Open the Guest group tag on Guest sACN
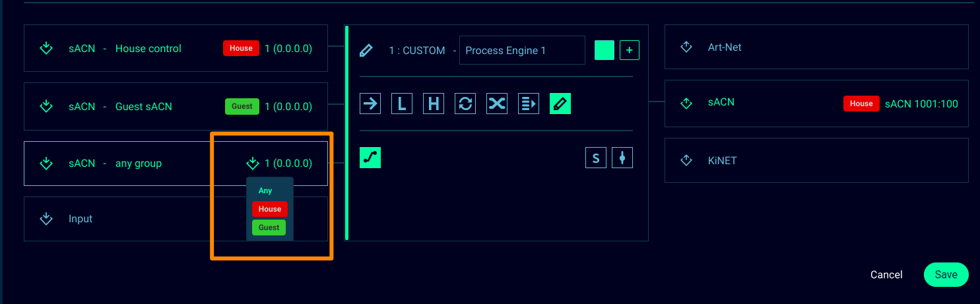The height and width of the screenshot is (304, 980). point(242,106)
